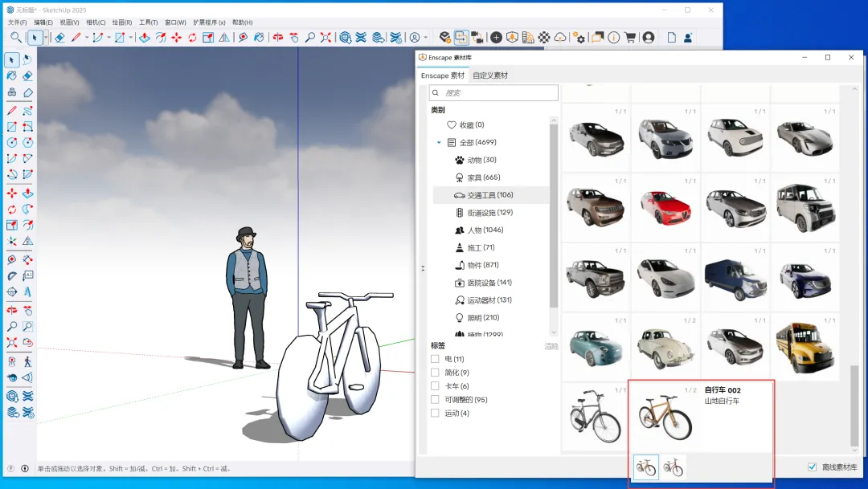Image resolution: width=868 pixels, height=489 pixels.
Task: Choose the blue van asset thumbnail
Action: tap(735, 277)
